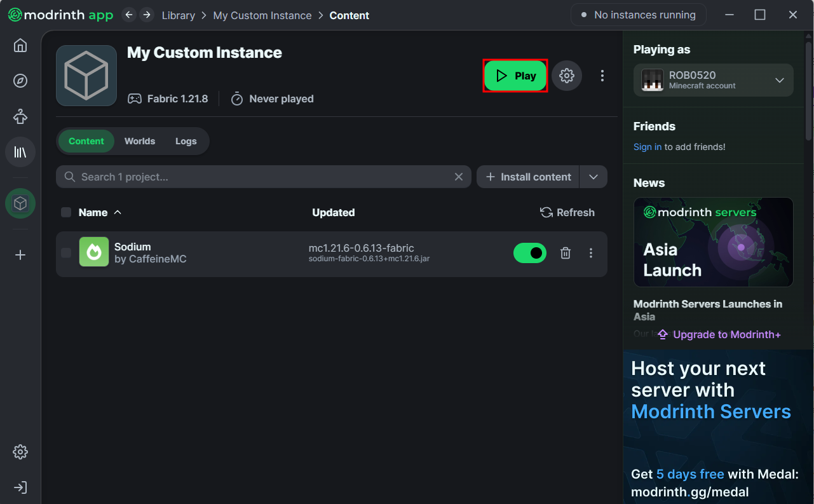Open instance settings gear next to Play
Viewport: 814px width, 504px height.
pos(567,76)
